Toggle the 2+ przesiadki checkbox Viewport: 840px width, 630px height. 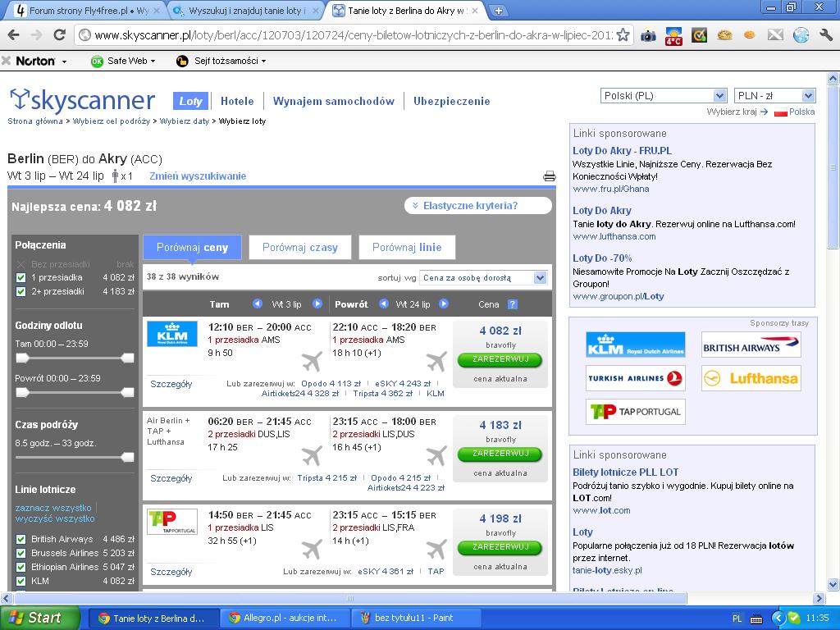(21, 291)
